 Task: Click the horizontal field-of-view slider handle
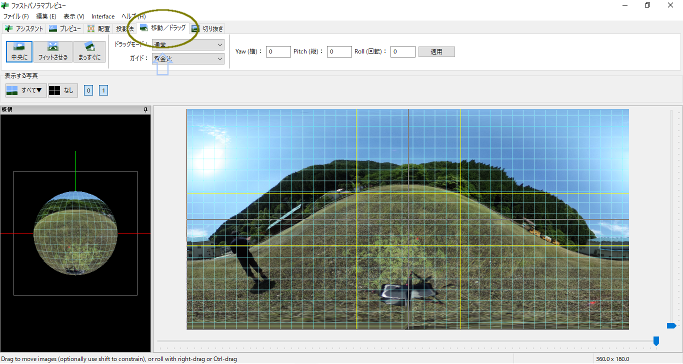pyautogui.click(x=656, y=341)
